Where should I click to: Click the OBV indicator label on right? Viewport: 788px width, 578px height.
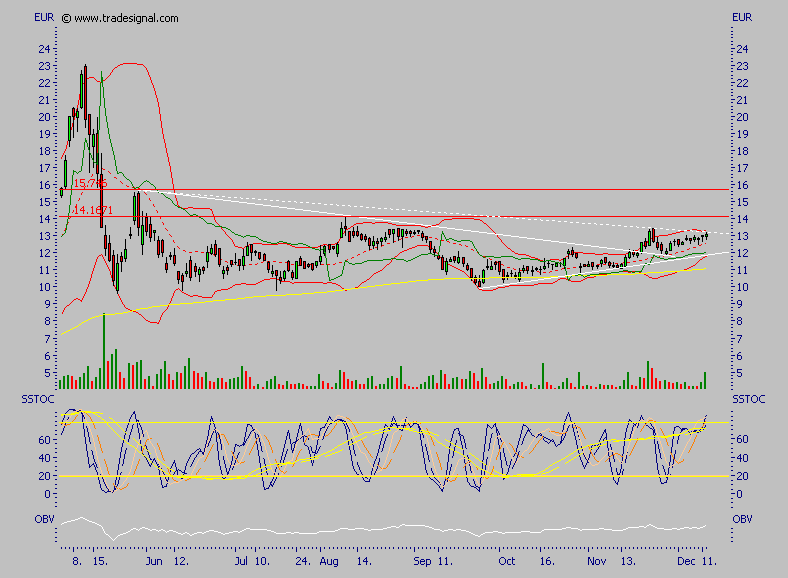point(742,520)
